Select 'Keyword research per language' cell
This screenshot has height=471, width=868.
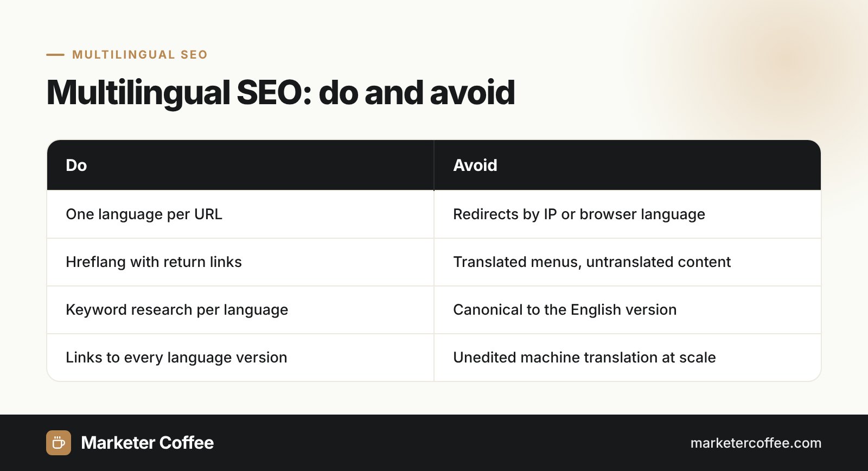(240, 310)
